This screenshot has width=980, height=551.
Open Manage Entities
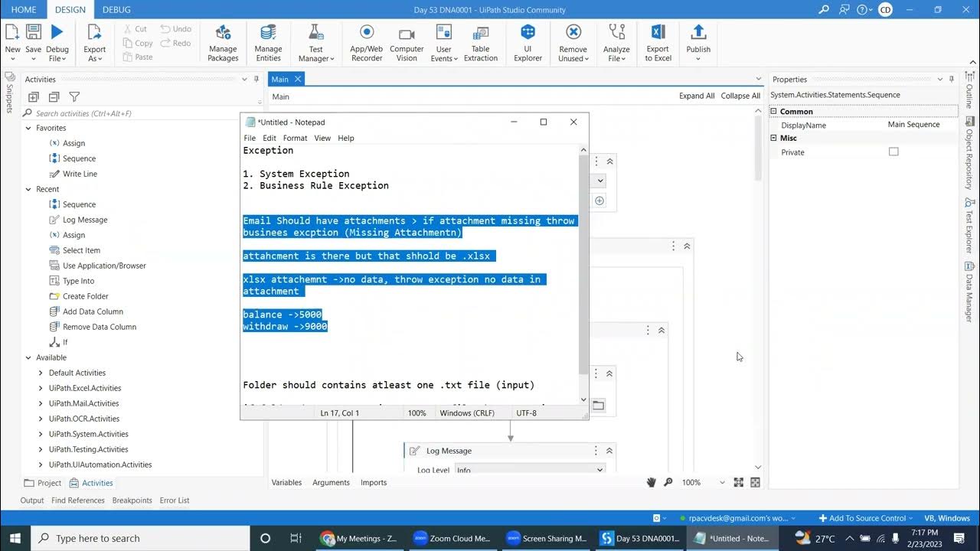(268, 43)
